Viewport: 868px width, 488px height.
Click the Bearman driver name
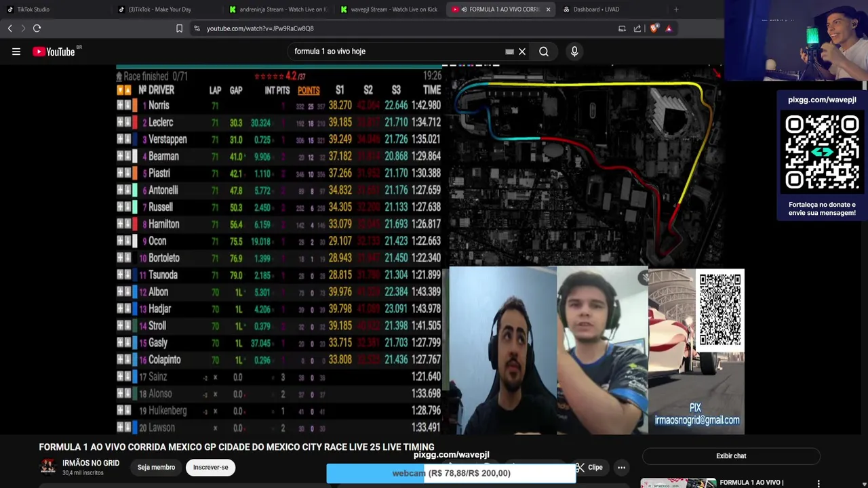pyautogui.click(x=163, y=157)
